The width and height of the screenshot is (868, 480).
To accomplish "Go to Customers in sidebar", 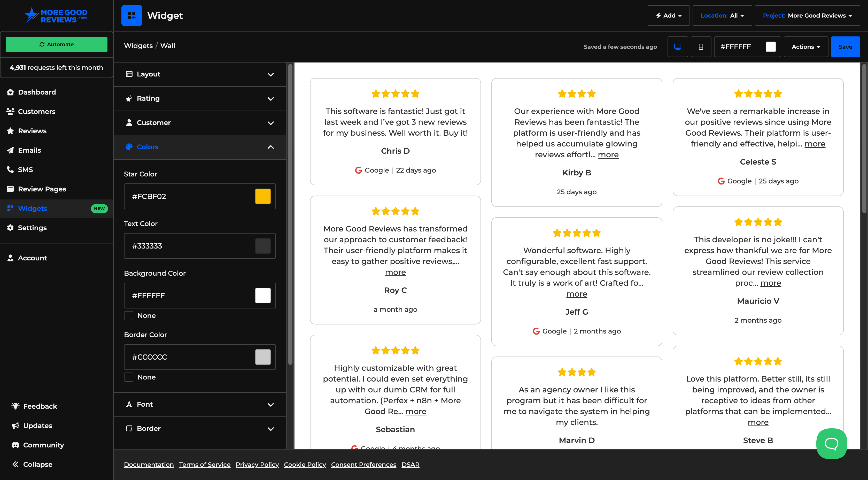I will (36, 112).
